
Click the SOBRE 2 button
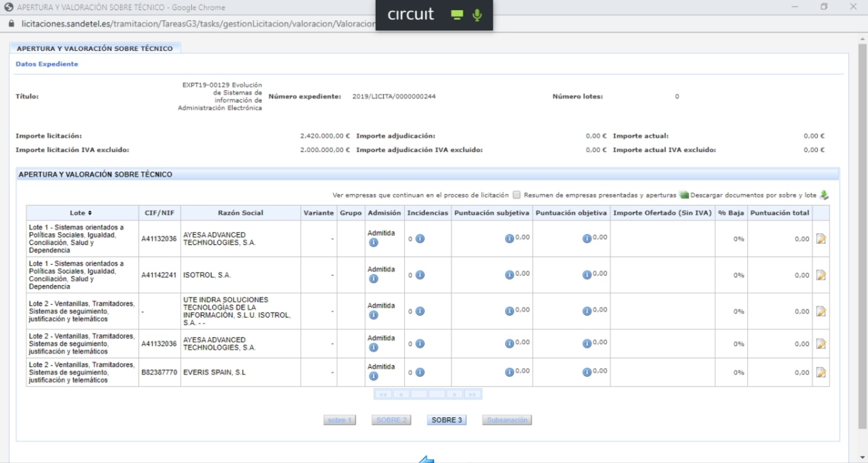391,420
